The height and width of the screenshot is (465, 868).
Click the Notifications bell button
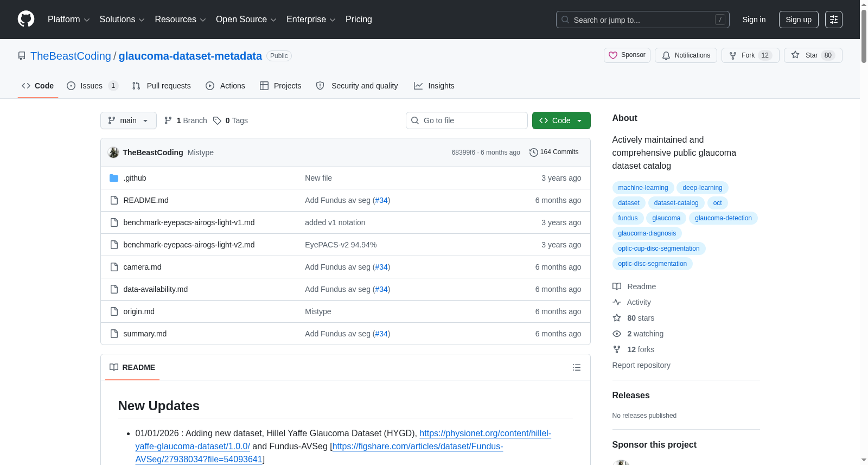tap(686, 55)
